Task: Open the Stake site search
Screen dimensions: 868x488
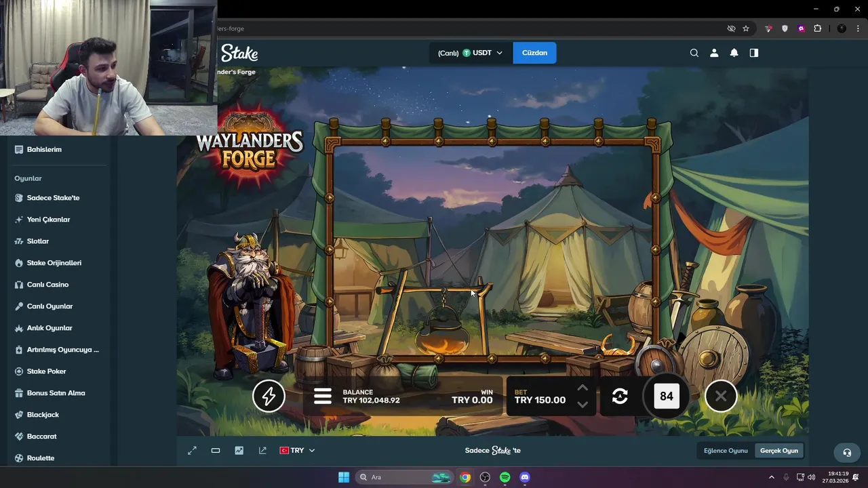Action: (x=694, y=53)
